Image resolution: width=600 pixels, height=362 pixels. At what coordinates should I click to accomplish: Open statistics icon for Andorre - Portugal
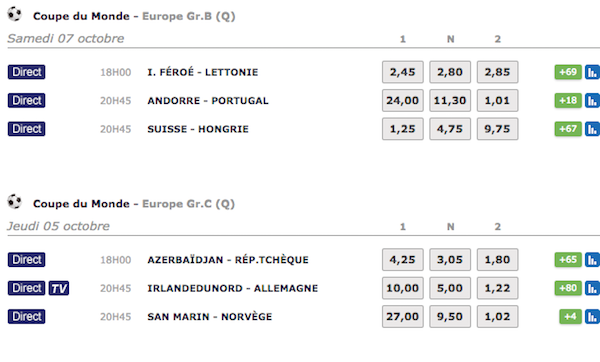[x=592, y=101]
